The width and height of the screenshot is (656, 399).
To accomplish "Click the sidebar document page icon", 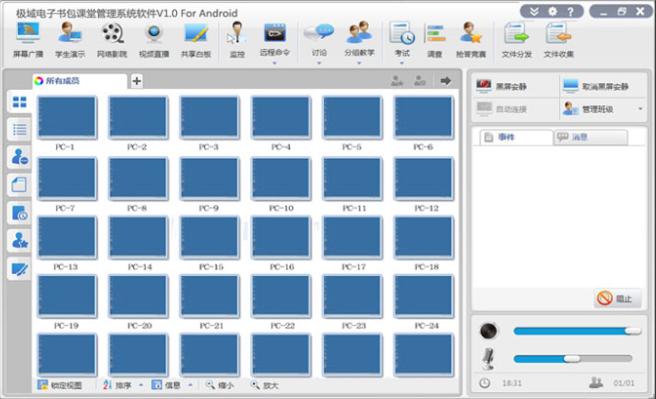I will (x=19, y=185).
